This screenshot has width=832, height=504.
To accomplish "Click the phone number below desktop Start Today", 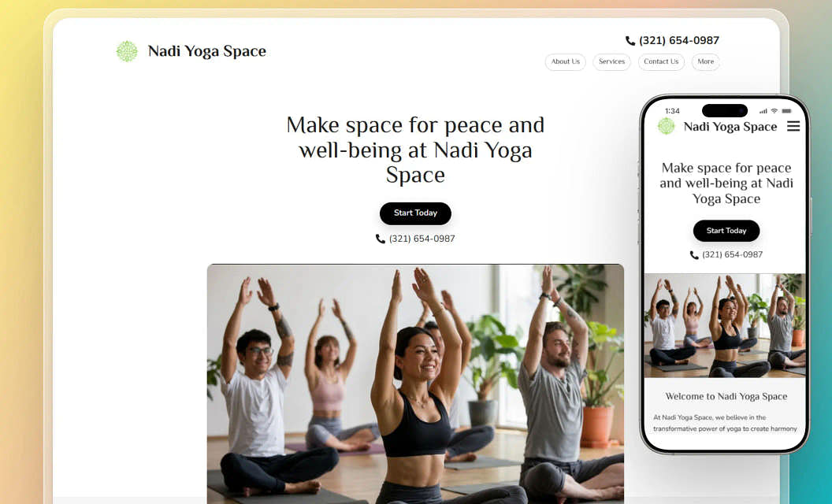I will [x=422, y=239].
